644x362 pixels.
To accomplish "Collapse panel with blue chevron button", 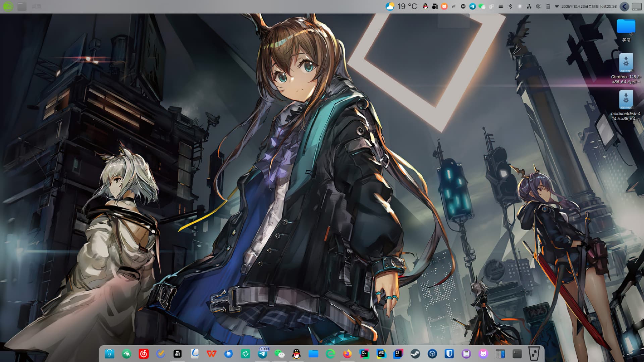I will pos(624,6).
